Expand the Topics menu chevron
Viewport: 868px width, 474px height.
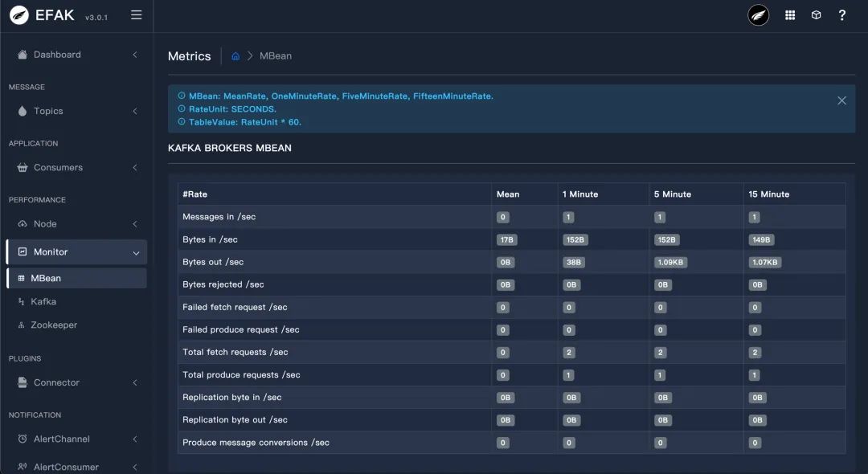135,111
